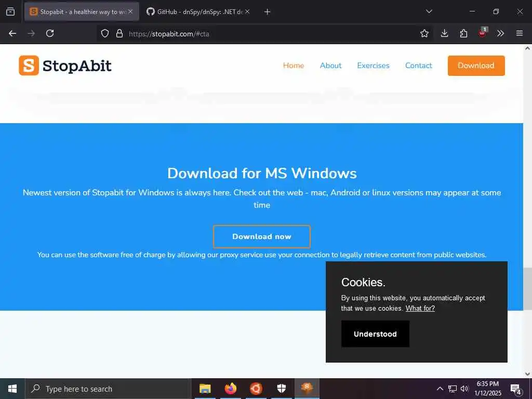Click the Stopabit app taskbar icon
Image resolution: width=532 pixels, height=399 pixels.
pyautogui.click(x=307, y=389)
